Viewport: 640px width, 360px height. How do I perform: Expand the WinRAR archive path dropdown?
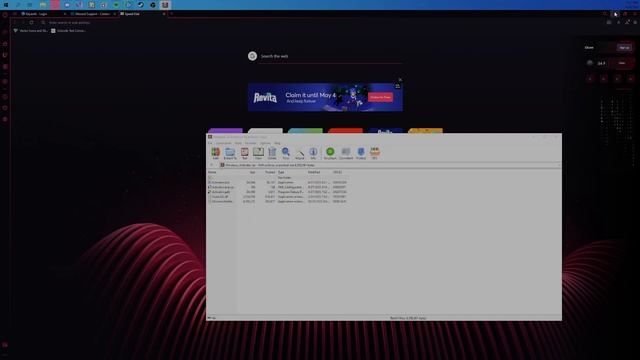pos(558,165)
